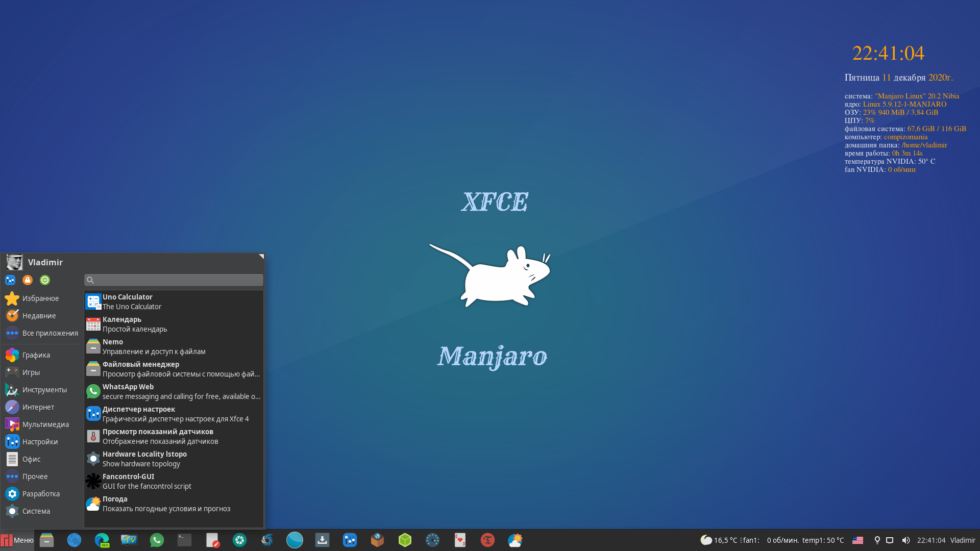Open the weather app on the taskbar
The height and width of the screenshot is (551, 980).
pos(515,540)
